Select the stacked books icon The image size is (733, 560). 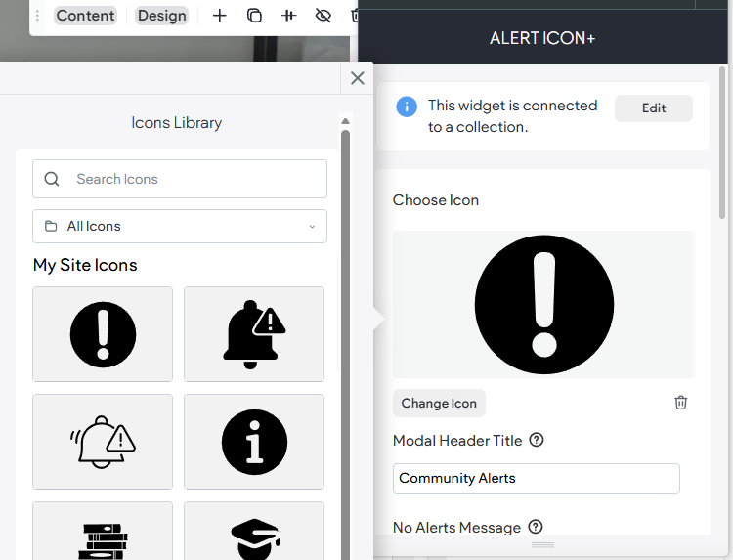[103, 532]
